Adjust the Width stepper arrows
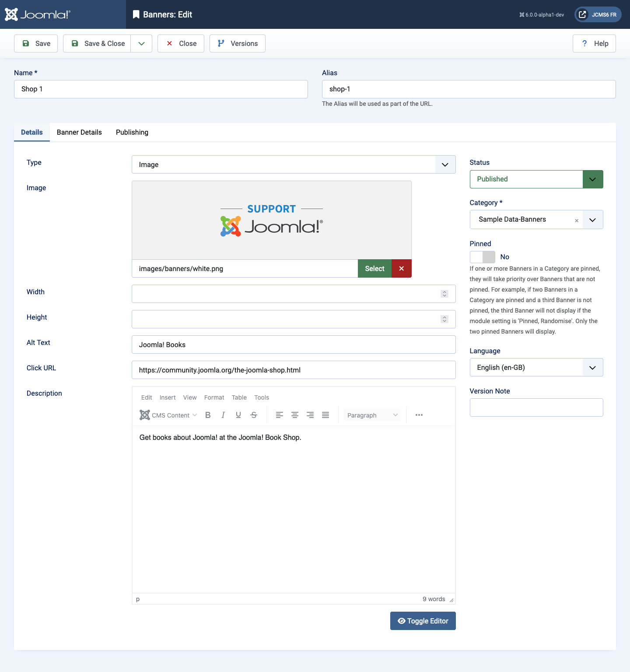Screen dimensions: 630x672 [x=444, y=294]
